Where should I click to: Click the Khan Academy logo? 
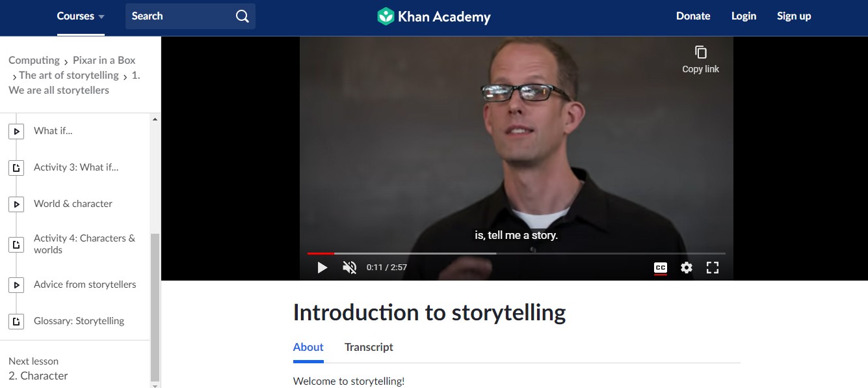click(434, 16)
